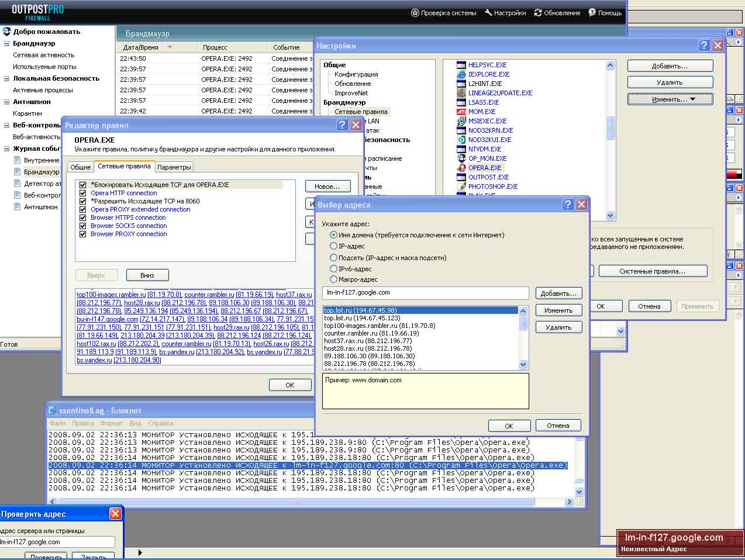The width and height of the screenshot is (745, 560).
Task: Click the Internal log document icon in sidebar
Action: (17, 160)
